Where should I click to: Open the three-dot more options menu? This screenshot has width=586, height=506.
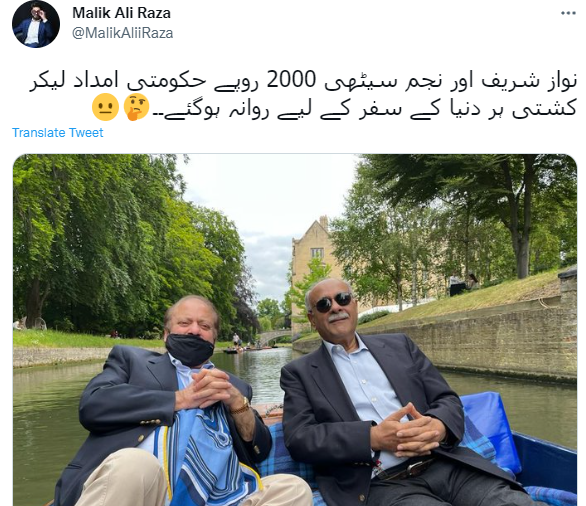[568, 13]
